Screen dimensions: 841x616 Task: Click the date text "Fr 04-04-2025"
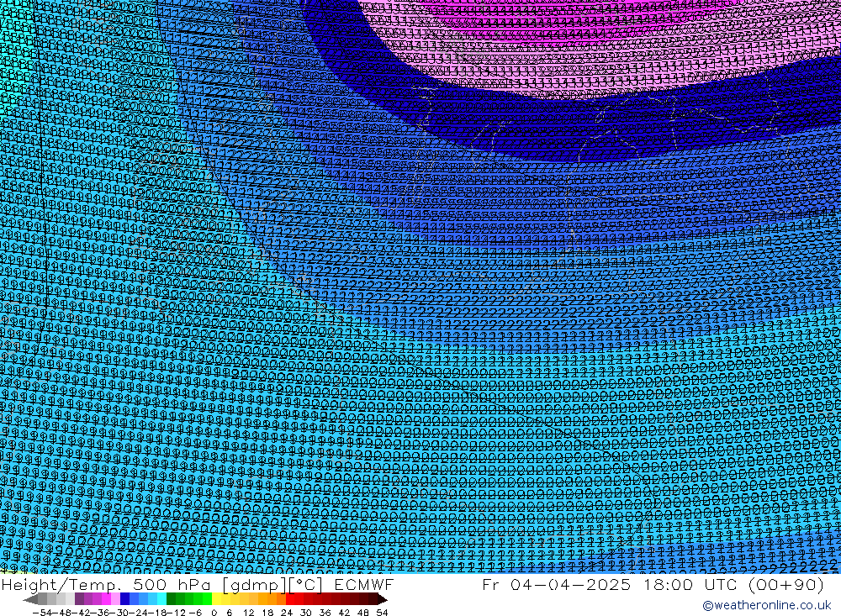(556, 584)
